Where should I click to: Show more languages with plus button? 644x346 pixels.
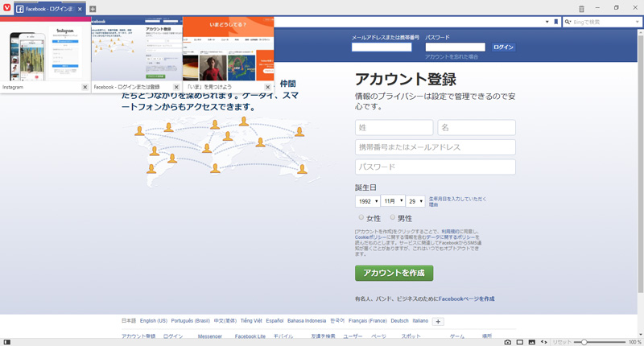point(438,322)
